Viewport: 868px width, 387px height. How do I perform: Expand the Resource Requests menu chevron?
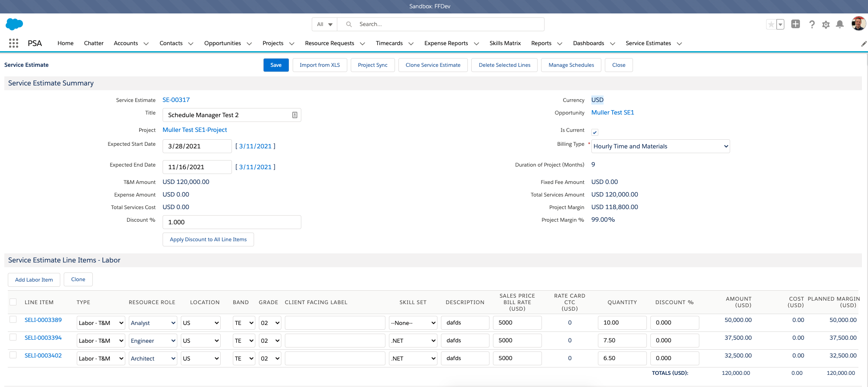(362, 43)
